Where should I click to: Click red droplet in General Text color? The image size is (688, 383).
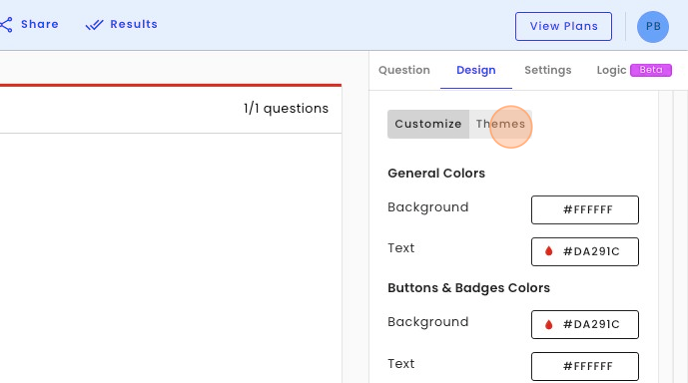coord(548,251)
